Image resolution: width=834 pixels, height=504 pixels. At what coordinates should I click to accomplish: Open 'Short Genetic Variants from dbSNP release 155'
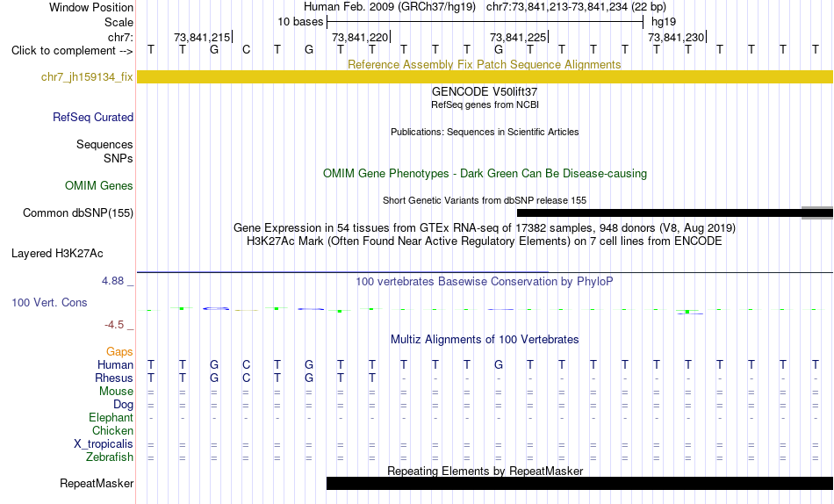pyautogui.click(x=485, y=201)
